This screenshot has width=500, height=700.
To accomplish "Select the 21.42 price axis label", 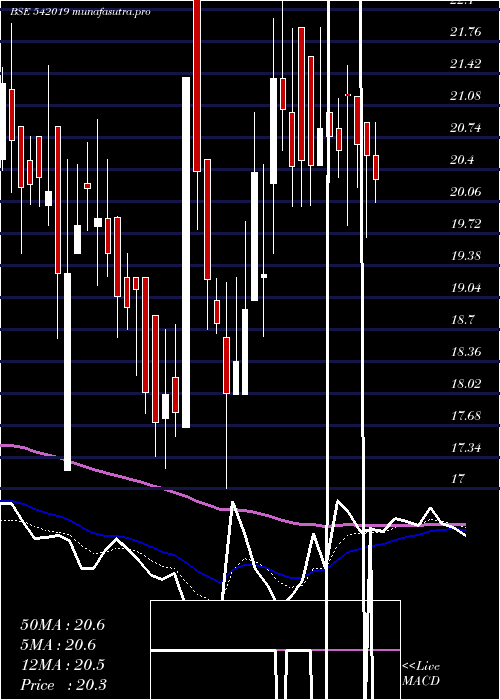I will (x=466, y=64).
